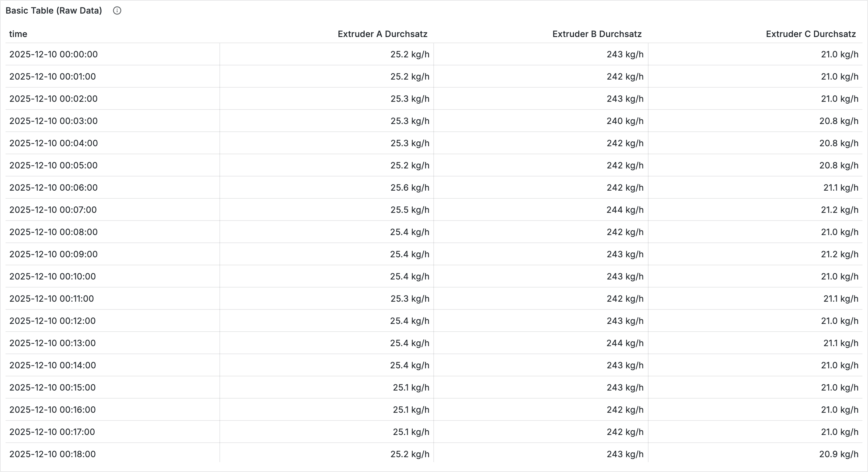Select the 2025-12-10 00:18:00 time cell
Viewport: 868px width, 472px height.
click(53, 454)
